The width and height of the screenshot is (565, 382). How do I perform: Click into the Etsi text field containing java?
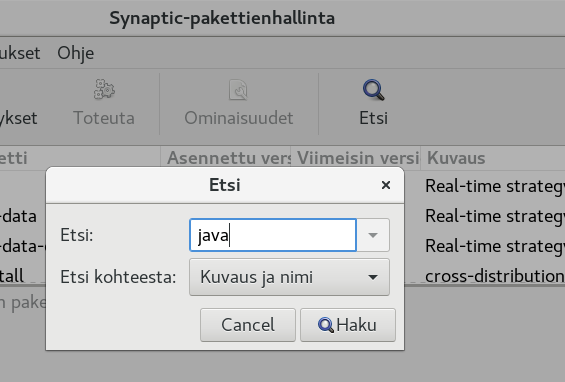tap(273, 235)
